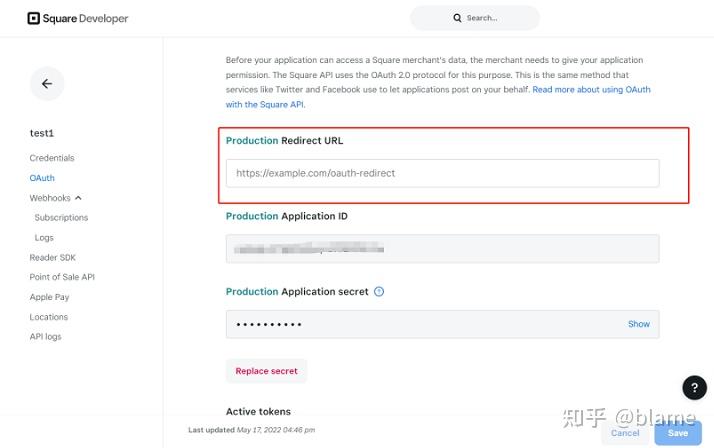
Task: Click Application secret info icon
Action: pyautogui.click(x=379, y=292)
